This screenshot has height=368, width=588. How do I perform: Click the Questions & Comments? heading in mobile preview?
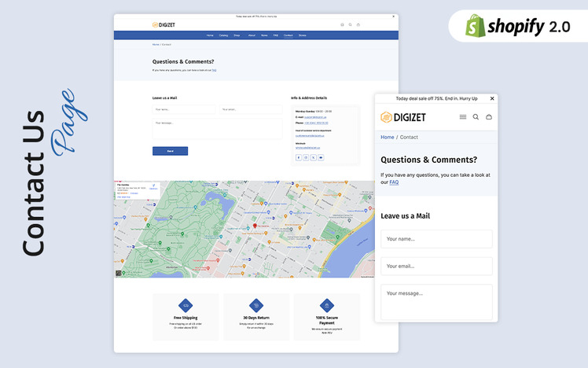point(429,160)
